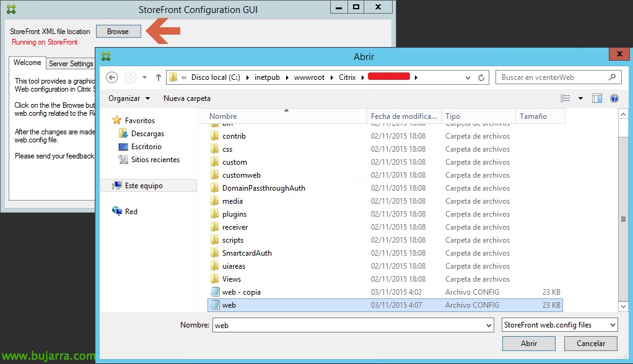
Task: Click the help question mark icon
Action: 614,98
